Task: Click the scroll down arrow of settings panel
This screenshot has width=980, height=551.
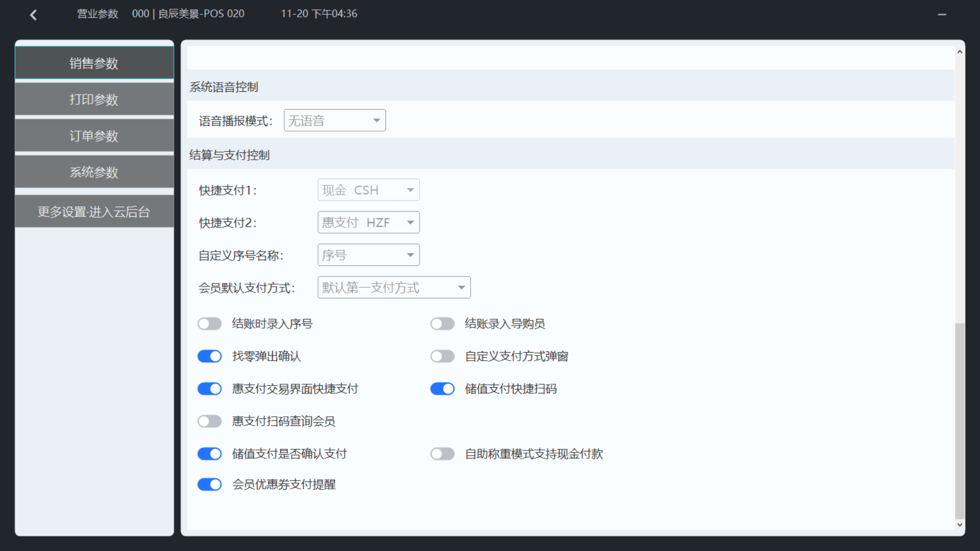Action: point(960,524)
